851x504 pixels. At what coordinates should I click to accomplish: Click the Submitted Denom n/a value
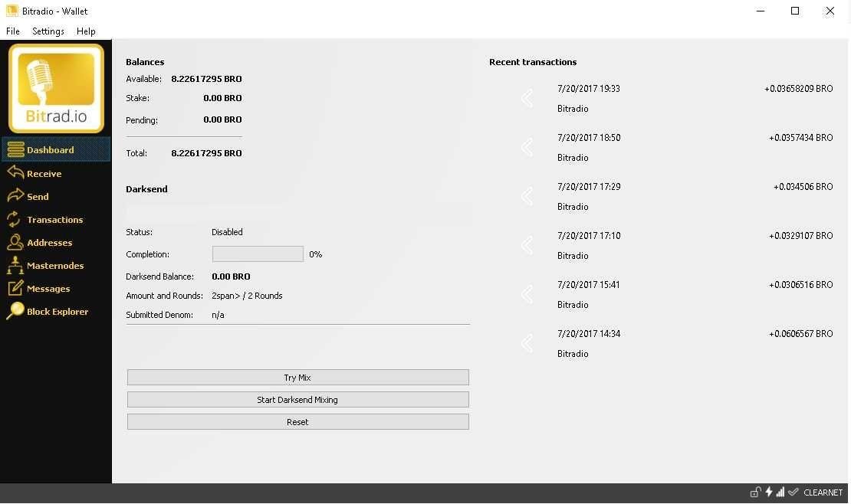pyautogui.click(x=218, y=315)
